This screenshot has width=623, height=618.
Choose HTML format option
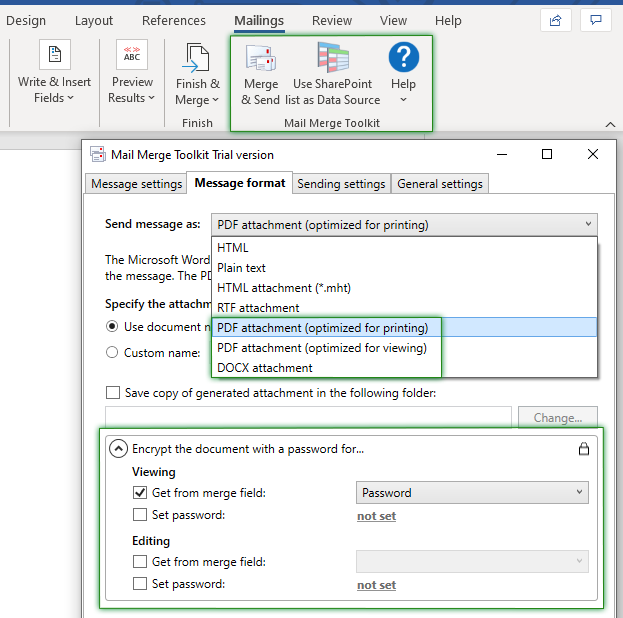[x=404, y=248]
